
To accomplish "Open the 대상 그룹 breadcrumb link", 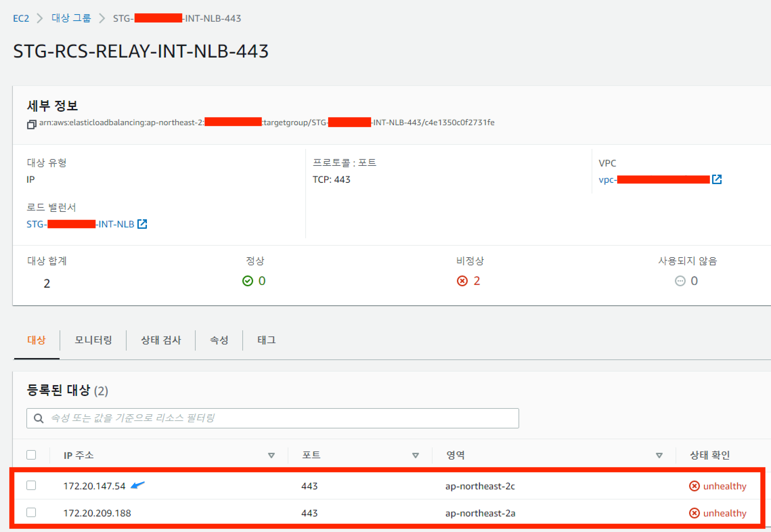I will 71,18.
